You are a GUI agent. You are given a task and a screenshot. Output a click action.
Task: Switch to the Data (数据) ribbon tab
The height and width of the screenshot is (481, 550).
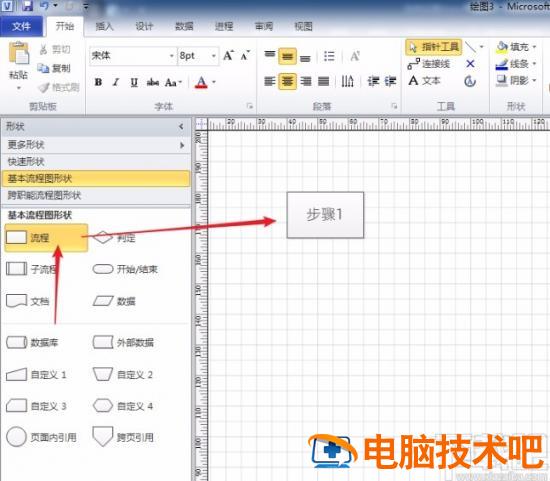184,26
